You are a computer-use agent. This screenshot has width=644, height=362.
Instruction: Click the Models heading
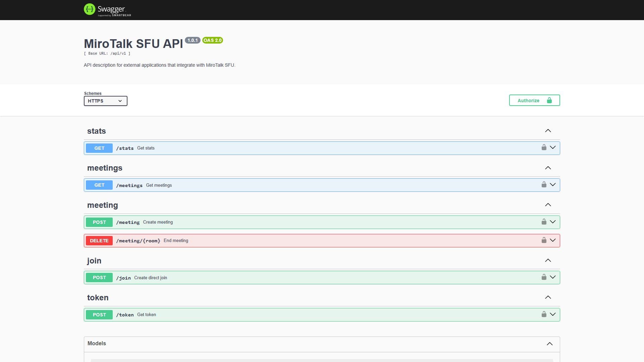click(97, 343)
